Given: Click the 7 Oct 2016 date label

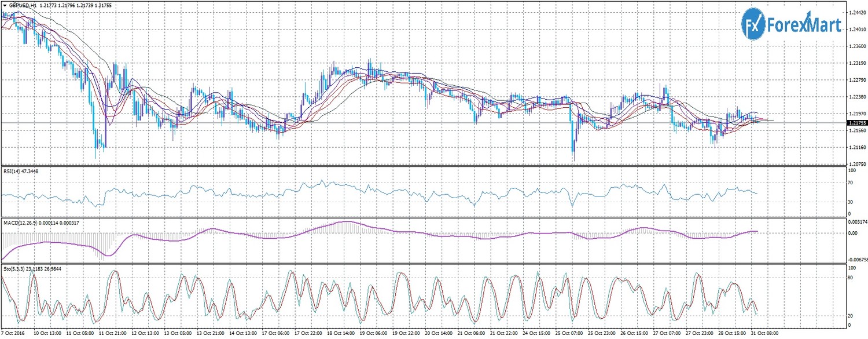Looking at the screenshot, I should coord(13,334).
